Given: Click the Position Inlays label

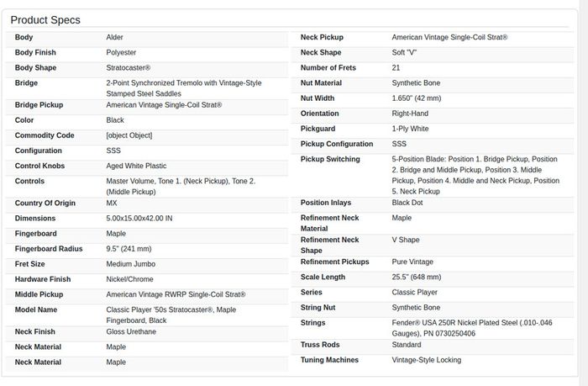Looking at the screenshot, I should pos(326,203).
